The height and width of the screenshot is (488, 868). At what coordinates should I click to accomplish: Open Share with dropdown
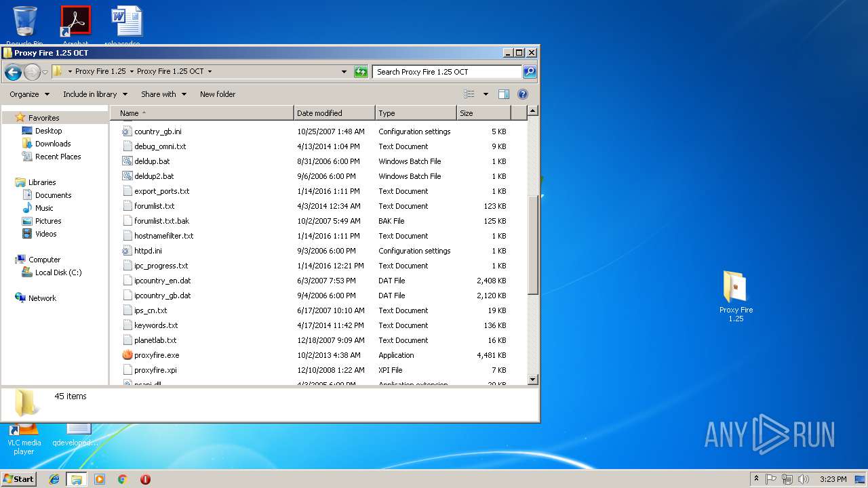click(x=163, y=94)
